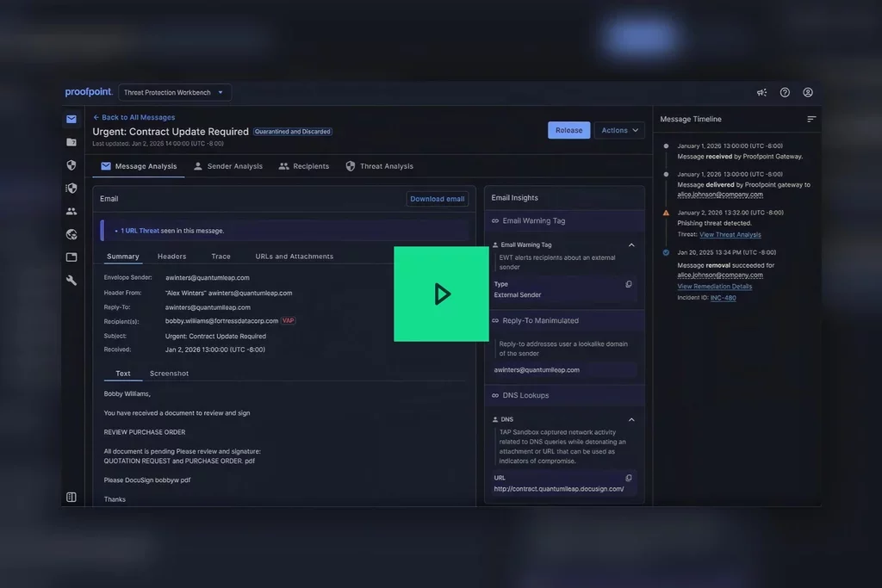
Task: Select the URLs and Attachments sub-tab
Action: (295, 257)
